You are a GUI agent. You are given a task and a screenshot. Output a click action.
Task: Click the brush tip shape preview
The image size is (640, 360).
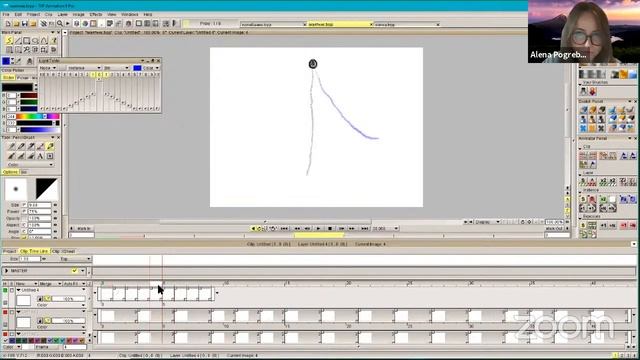[16, 189]
